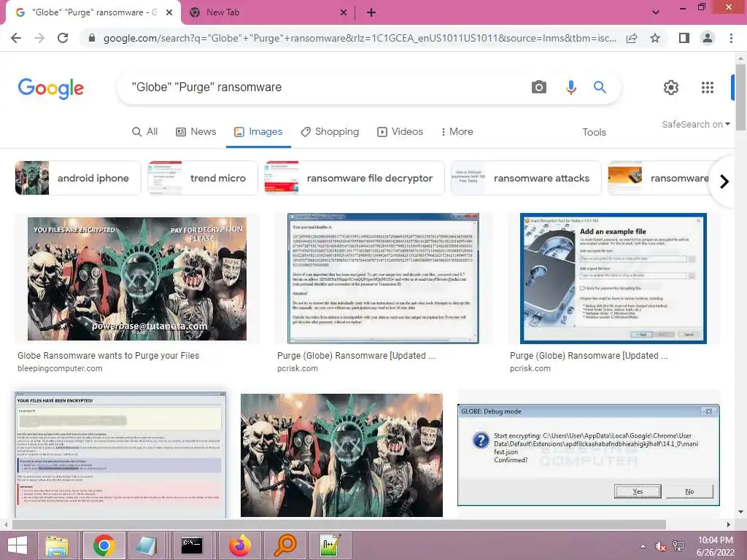747x560 pixels.
Task: Open the Purge masks image with powerbase email
Action: tap(137, 279)
